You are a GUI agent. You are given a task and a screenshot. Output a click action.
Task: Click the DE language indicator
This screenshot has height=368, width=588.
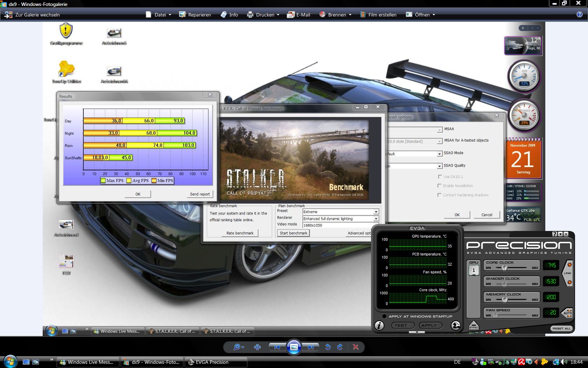tap(457, 362)
